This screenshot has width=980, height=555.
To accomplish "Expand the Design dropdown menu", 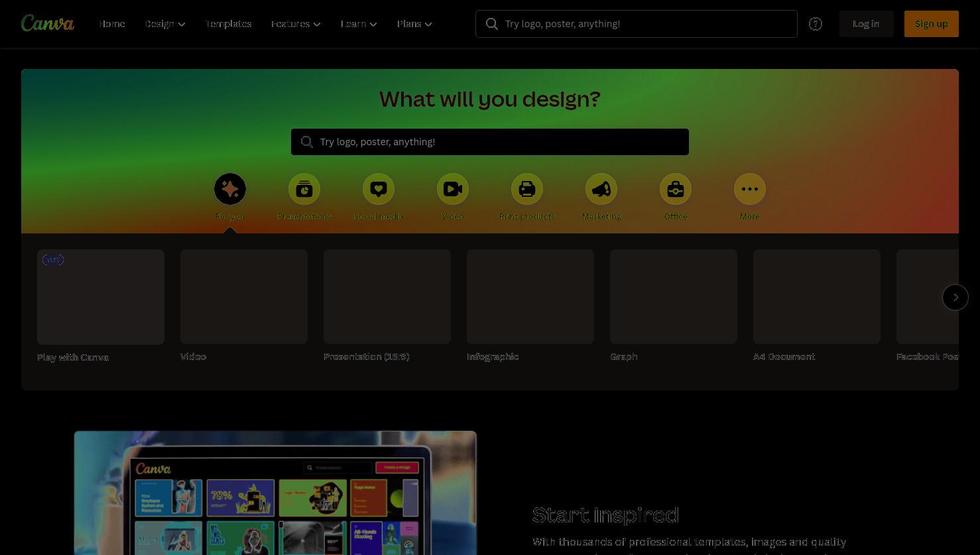I will [165, 24].
